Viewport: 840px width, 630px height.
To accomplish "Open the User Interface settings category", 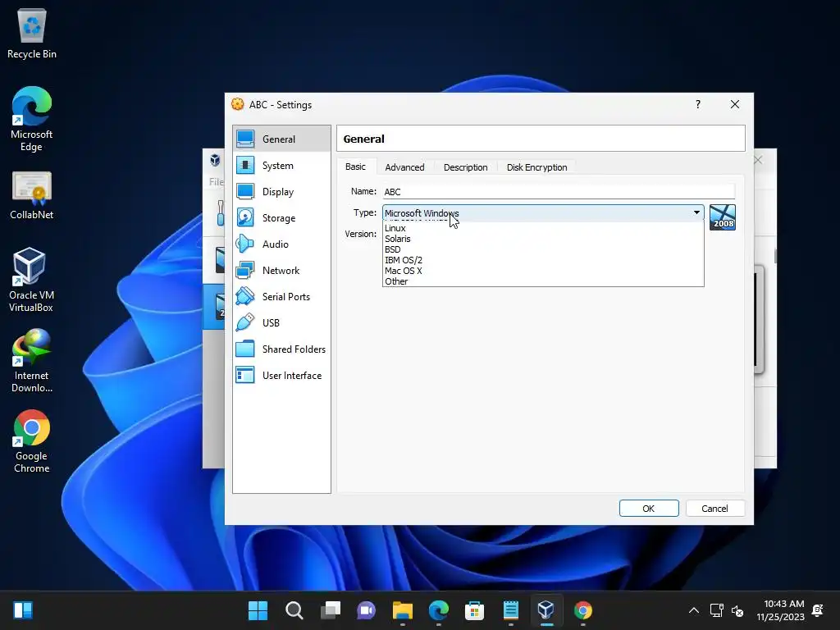I will click(282, 375).
